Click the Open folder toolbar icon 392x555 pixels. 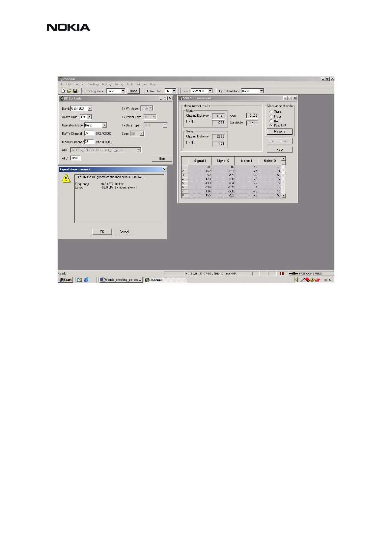pos(69,91)
